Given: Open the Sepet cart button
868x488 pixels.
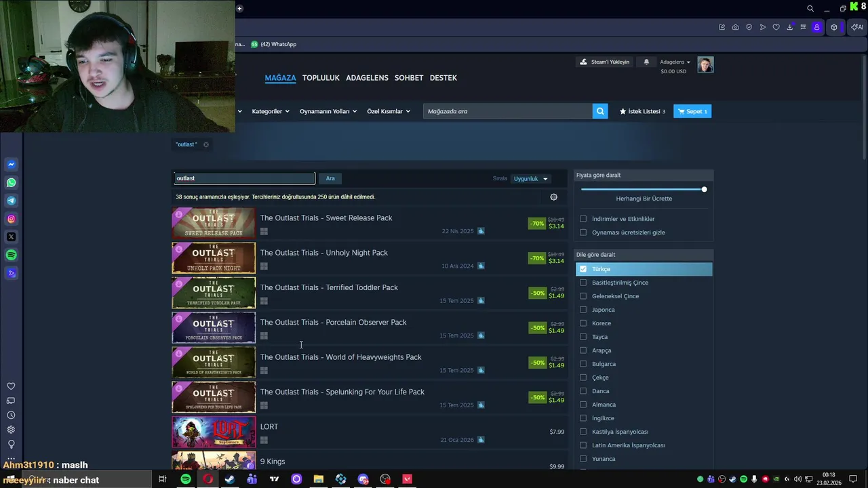Looking at the screenshot, I should pyautogui.click(x=692, y=111).
